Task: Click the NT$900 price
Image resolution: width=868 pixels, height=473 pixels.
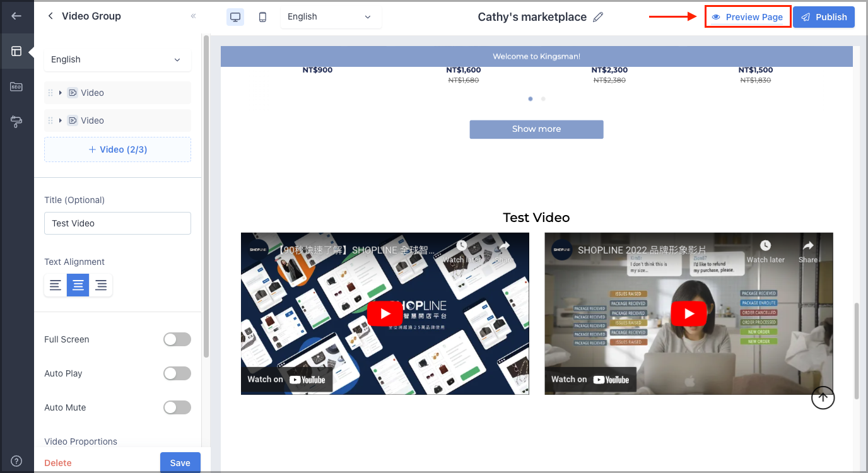Action: coord(317,70)
